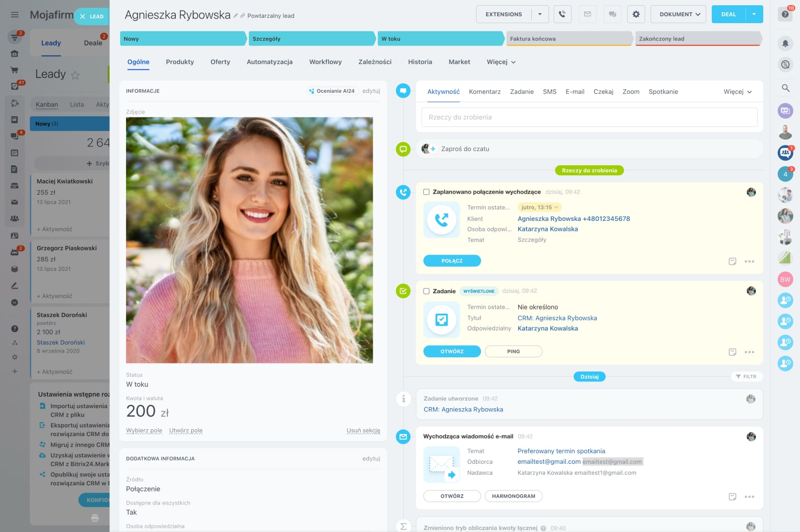Expand the DOKUMENT dropdown
The image size is (800, 532).
tap(679, 14)
